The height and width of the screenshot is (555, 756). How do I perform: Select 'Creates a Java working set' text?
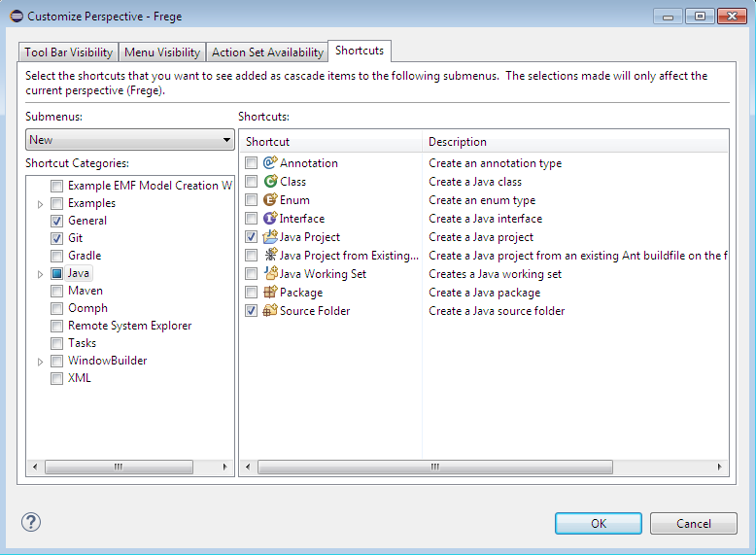tap(496, 274)
